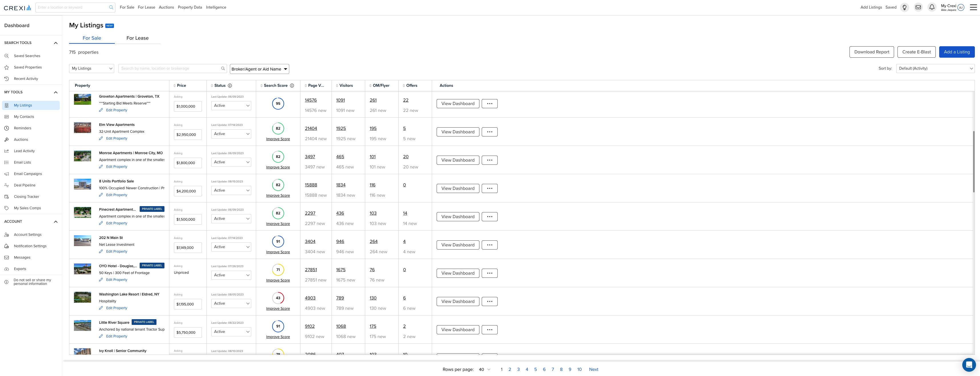Collapse the SEARCH TOOLS section
The width and height of the screenshot is (980, 376).
[x=55, y=43]
